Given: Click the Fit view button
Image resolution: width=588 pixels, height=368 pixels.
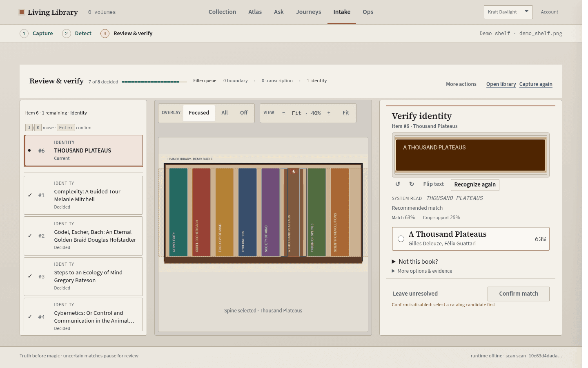Looking at the screenshot, I should pyautogui.click(x=346, y=113).
